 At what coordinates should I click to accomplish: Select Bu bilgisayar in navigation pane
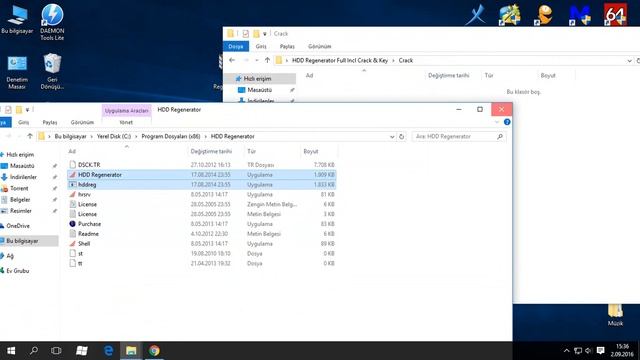pyautogui.click(x=29, y=241)
